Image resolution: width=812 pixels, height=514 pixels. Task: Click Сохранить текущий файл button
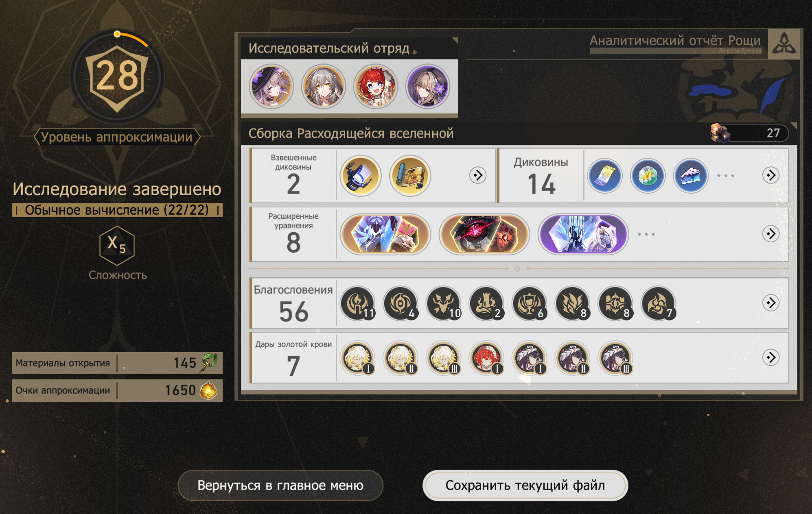[525, 486]
